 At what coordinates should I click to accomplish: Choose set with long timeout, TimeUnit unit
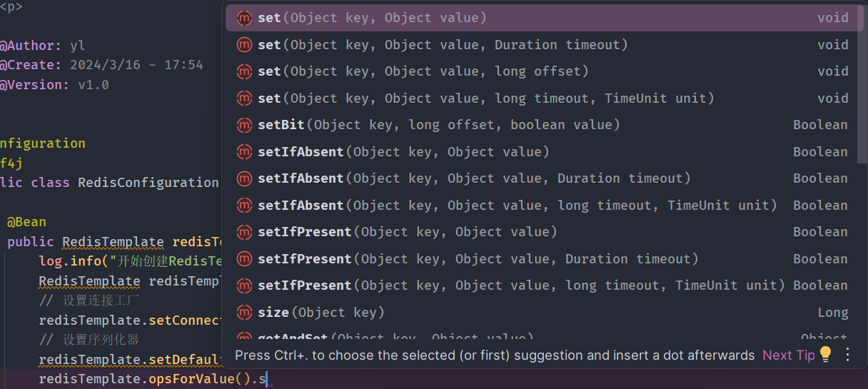click(485, 98)
